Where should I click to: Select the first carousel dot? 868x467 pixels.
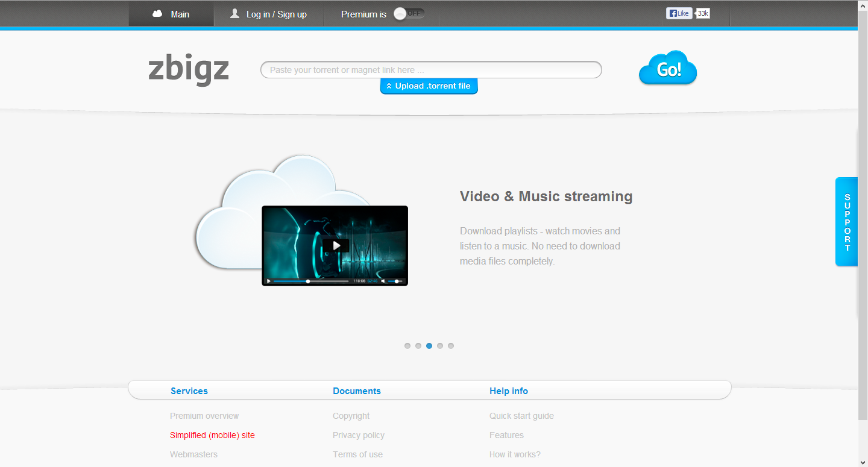coord(407,346)
